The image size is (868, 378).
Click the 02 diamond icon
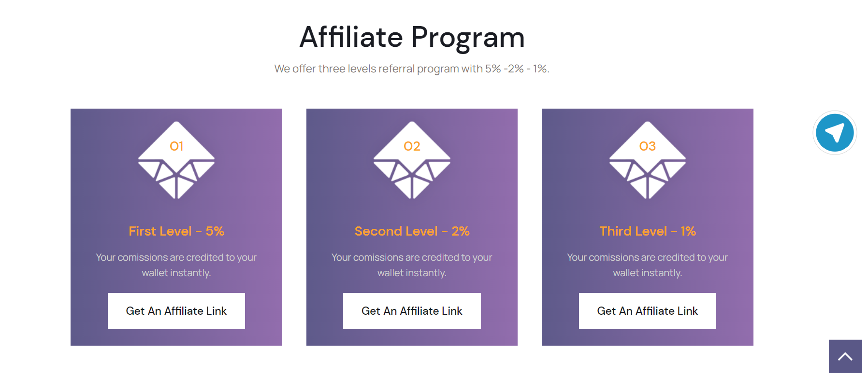412,160
